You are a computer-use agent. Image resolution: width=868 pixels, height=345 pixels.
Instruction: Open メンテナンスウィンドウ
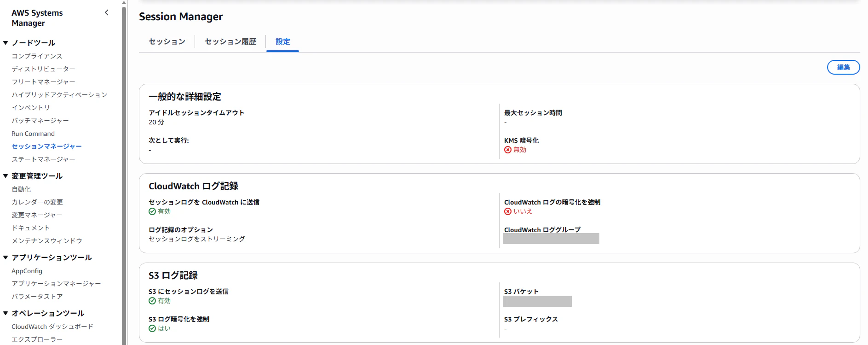47,240
